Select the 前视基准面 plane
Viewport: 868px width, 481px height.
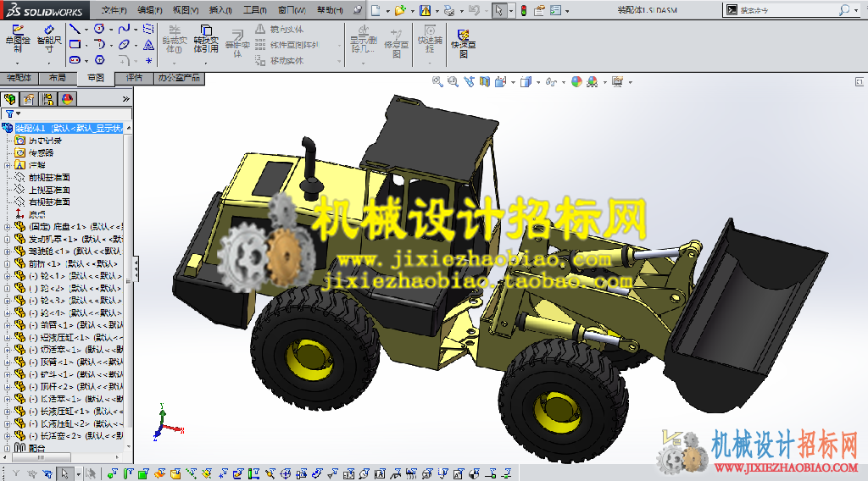click(49, 178)
